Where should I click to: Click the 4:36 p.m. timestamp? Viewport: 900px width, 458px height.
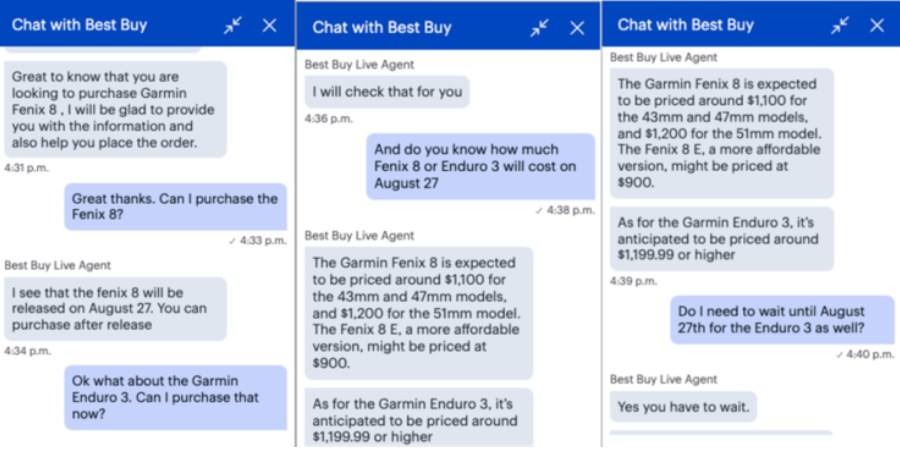click(328, 119)
